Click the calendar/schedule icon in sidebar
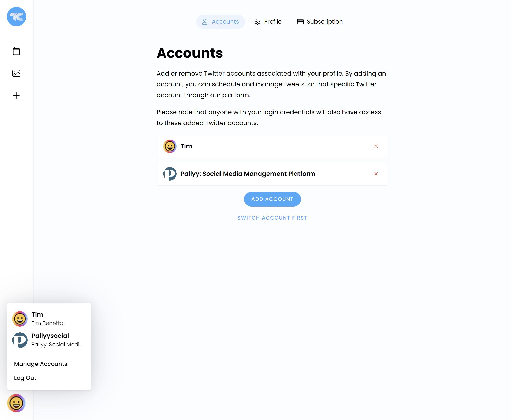The height and width of the screenshot is (420, 511). click(x=16, y=51)
